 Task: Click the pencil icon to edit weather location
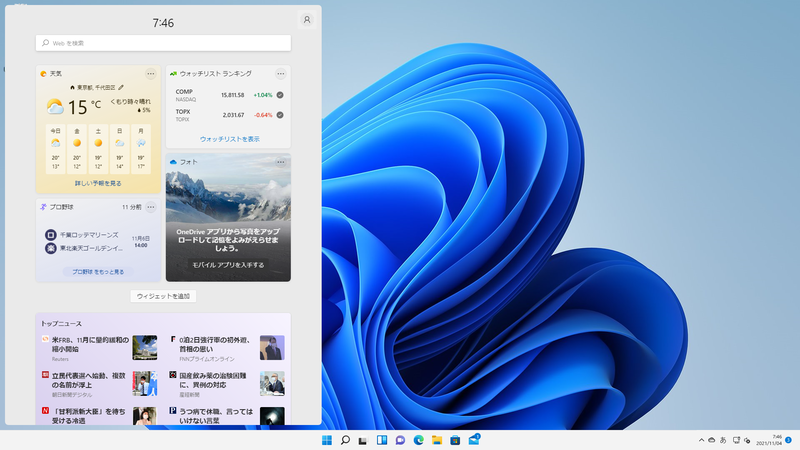pos(121,87)
